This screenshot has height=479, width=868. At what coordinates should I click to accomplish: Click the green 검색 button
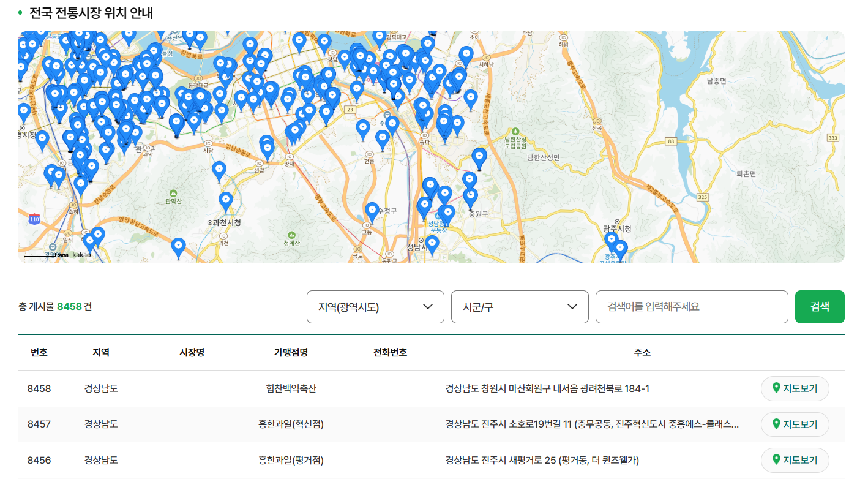click(819, 307)
